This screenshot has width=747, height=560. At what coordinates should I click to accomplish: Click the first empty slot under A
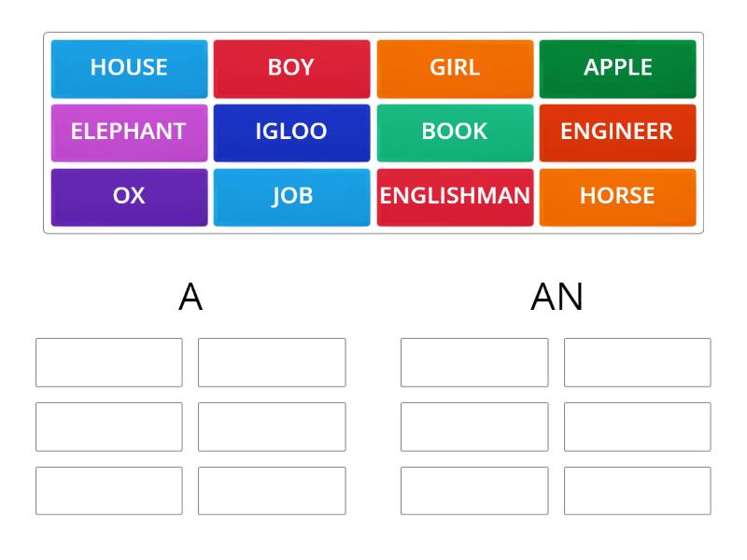[x=108, y=362]
